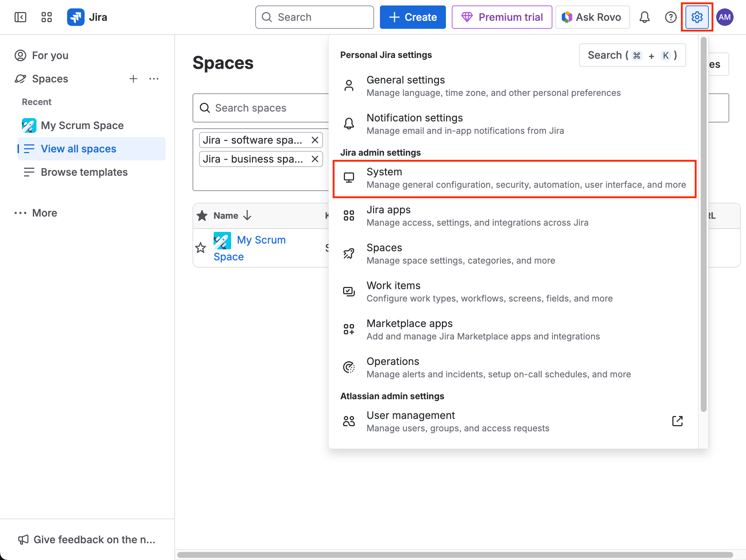
Task: Open the Browse templates link
Action: point(84,172)
